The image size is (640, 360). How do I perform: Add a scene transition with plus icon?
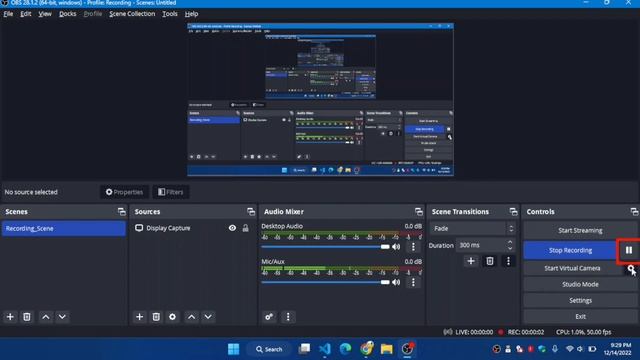[x=471, y=261]
